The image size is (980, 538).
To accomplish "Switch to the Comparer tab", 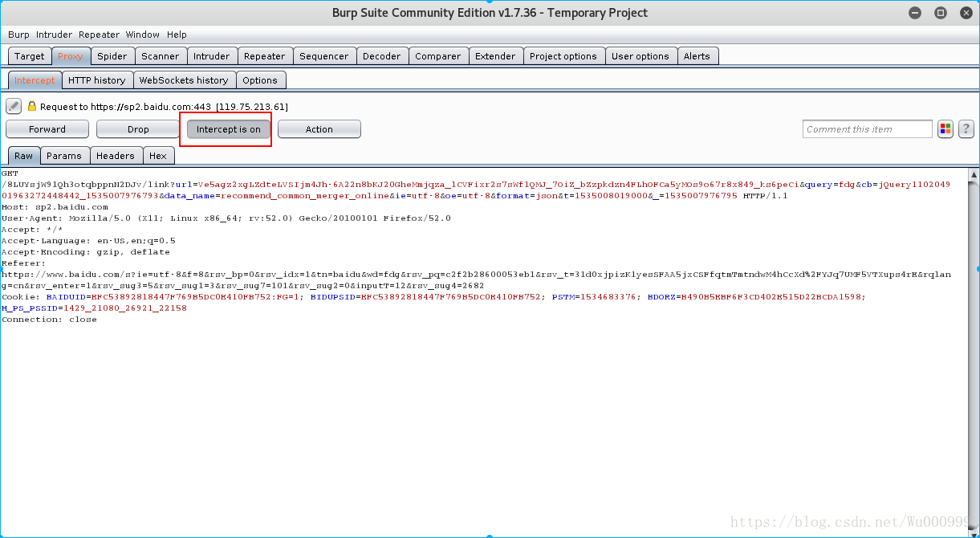I will tap(438, 56).
